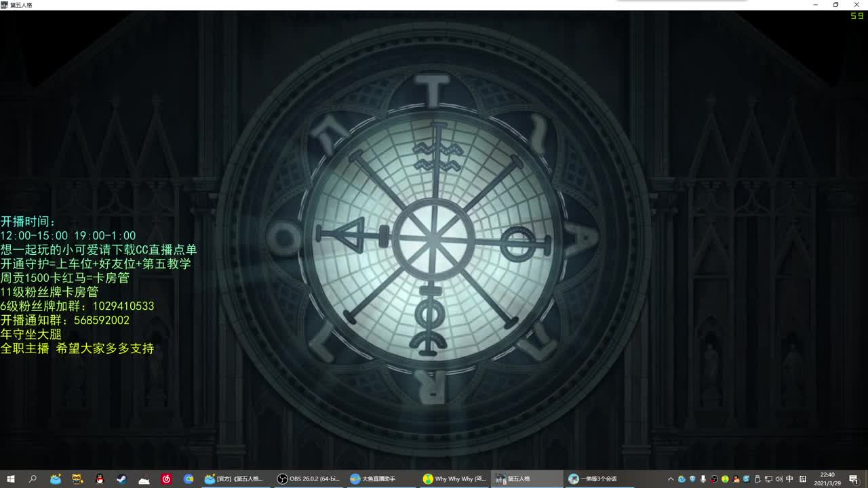This screenshot has width=868, height=488.
Task: Launch Steam from the taskbar
Action: pyautogui.click(x=121, y=479)
